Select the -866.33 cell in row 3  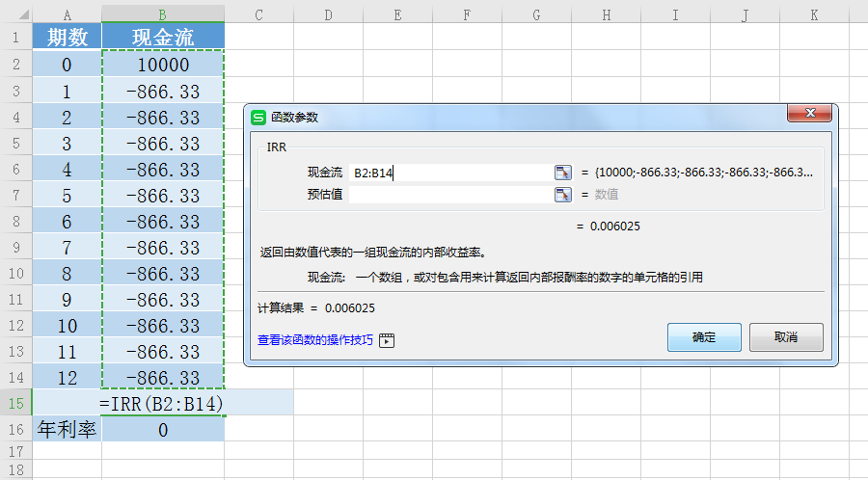point(163,91)
